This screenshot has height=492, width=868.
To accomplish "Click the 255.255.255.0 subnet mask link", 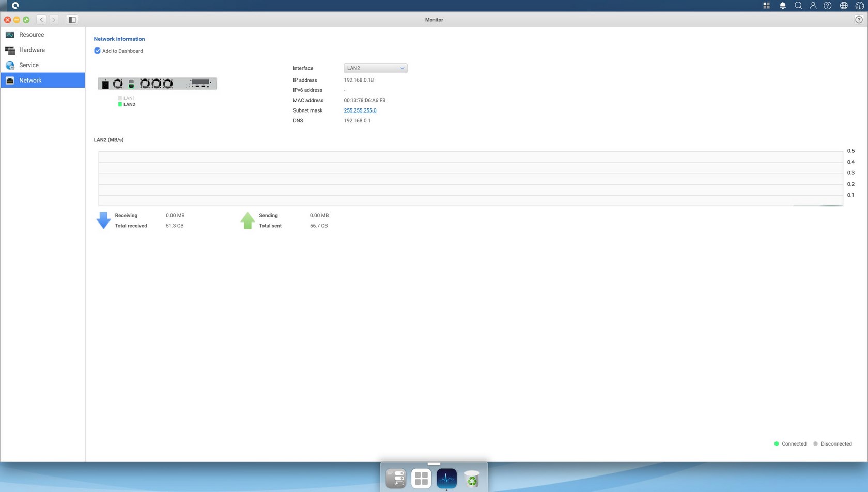I will tap(360, 110).
